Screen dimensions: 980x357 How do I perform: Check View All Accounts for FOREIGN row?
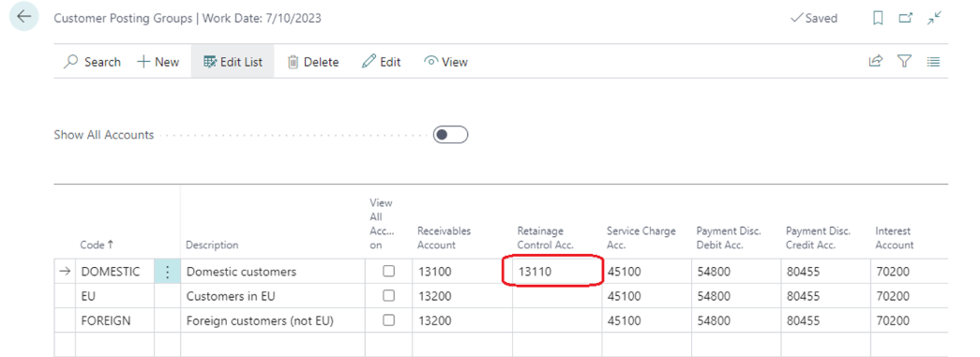tap(389, 320)
